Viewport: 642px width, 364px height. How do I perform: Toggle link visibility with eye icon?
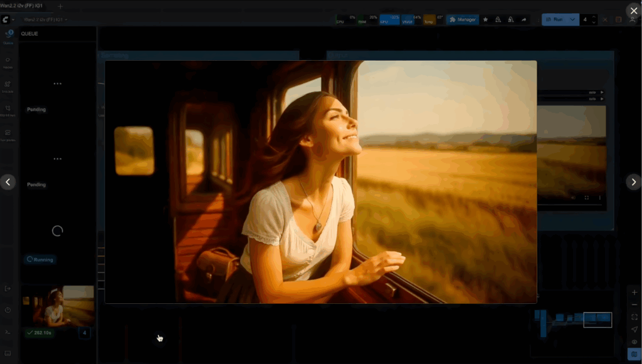coord(634,342)
